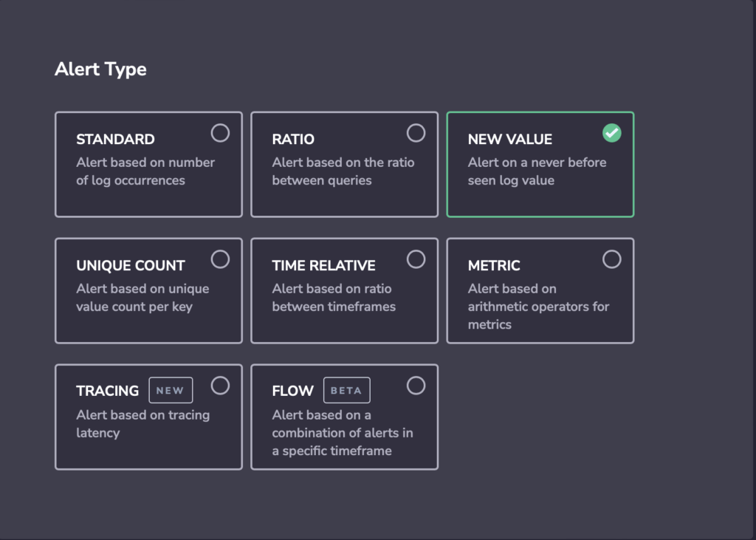Select the Standard alert radio button
This screenshot has height=540, width=756.
(220, 133)
